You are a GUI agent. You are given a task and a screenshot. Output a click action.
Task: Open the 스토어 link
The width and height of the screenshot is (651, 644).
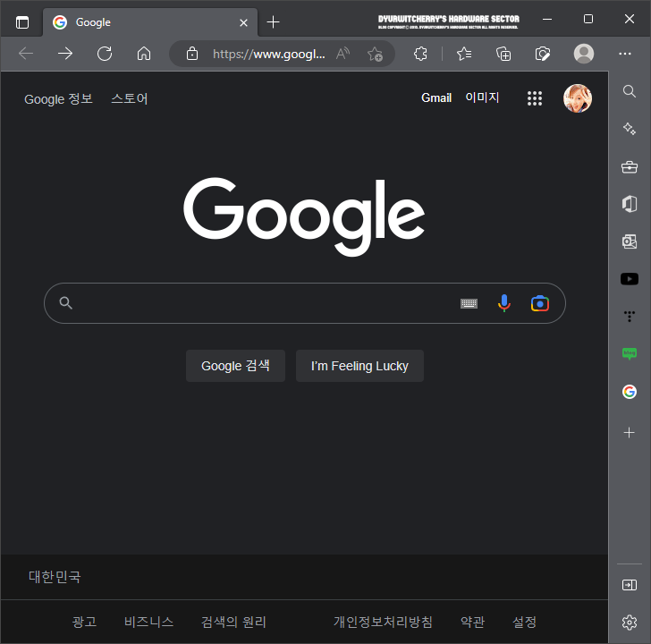130,98
